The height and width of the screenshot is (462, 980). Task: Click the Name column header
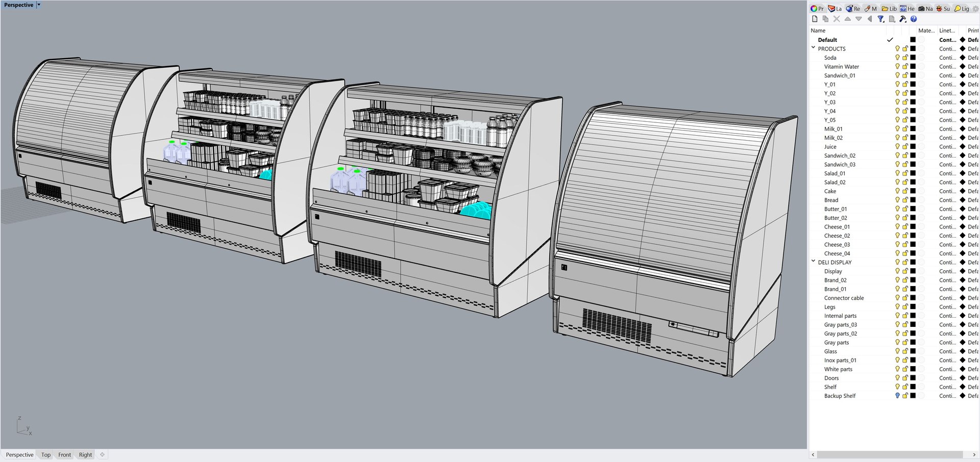point(818,31)
